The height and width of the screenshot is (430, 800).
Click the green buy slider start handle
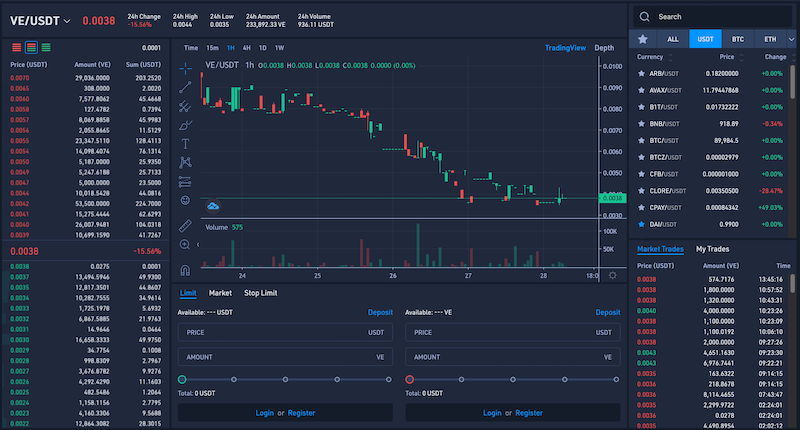[x=182, y=380]
